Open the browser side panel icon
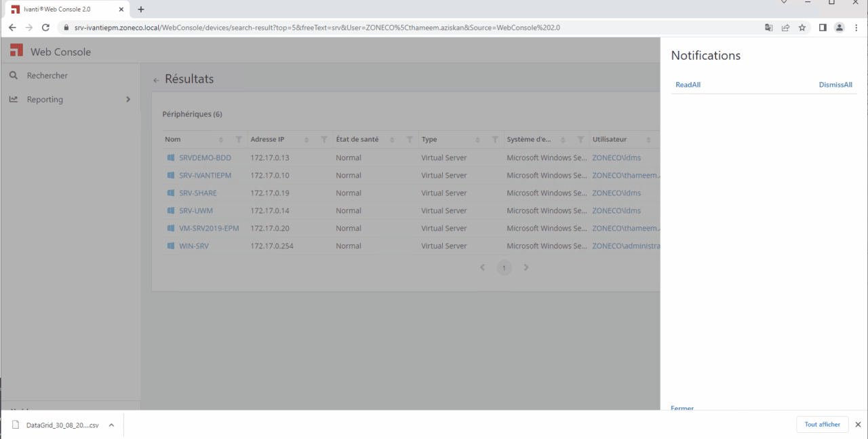868x439 pixels. pos(823,28)
